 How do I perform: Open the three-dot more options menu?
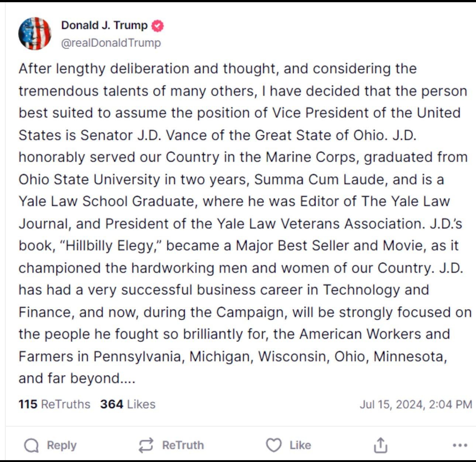(x=460, y=445)
